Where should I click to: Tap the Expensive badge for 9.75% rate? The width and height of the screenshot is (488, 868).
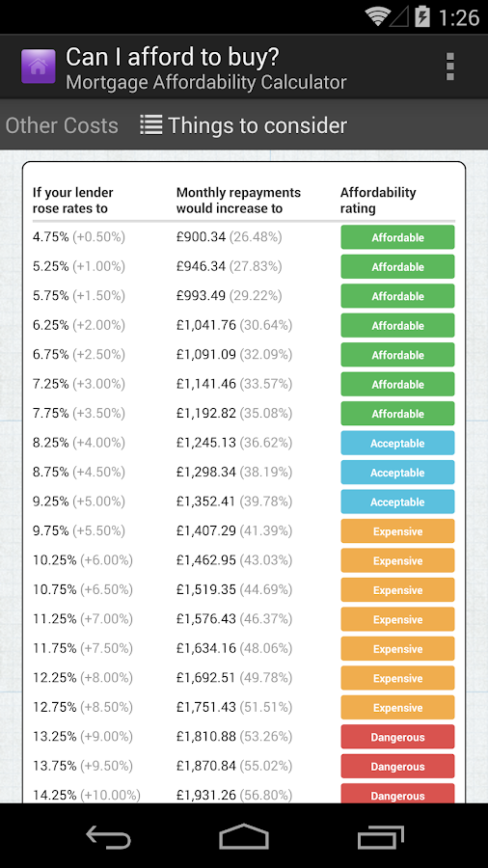point(397,530)
